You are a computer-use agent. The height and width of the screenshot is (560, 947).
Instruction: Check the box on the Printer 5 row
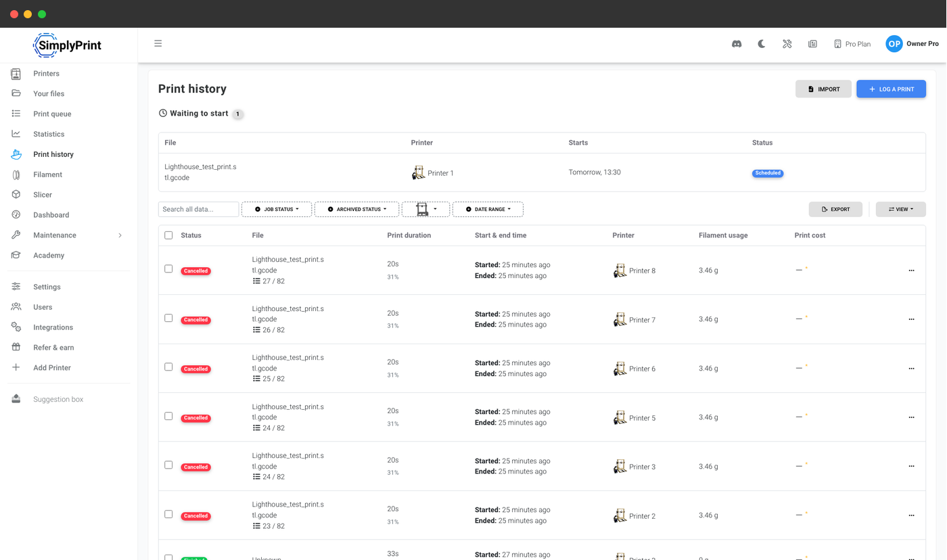click(168, 416)
